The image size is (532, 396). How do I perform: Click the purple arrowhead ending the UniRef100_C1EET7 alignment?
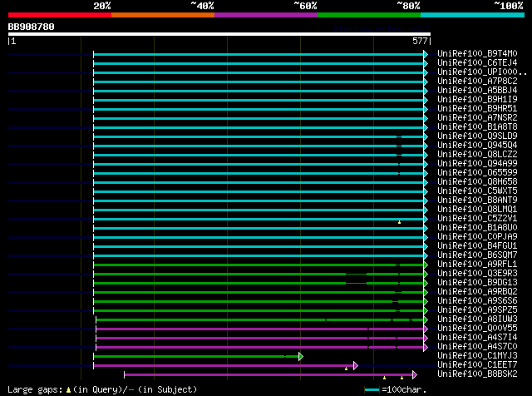click(x=356, y=366)
